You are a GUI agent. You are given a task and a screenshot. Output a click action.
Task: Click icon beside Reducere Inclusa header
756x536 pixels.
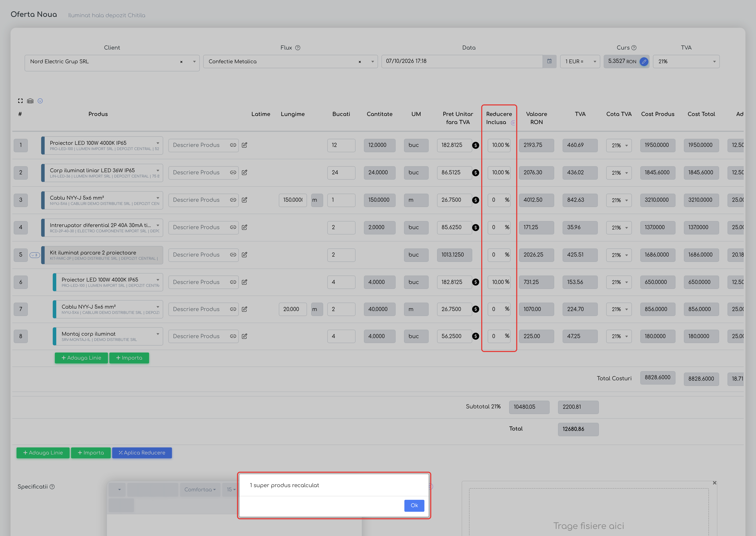[x=513, y=123]
